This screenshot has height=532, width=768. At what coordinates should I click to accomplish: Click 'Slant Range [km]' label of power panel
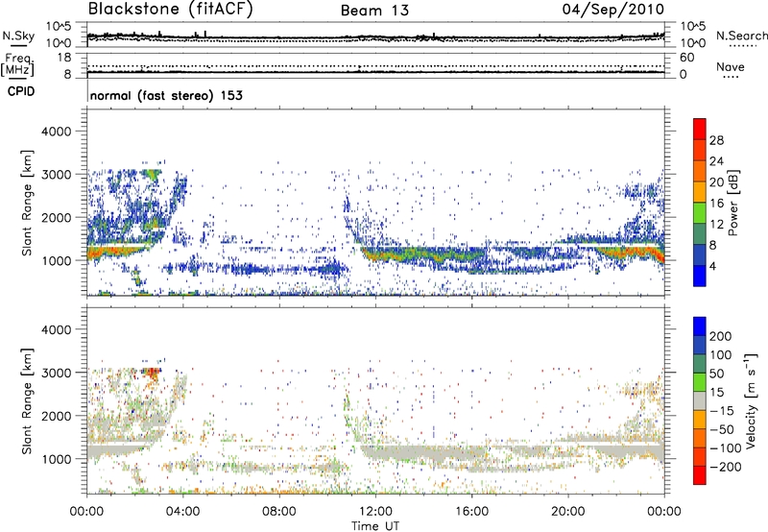[27, 203]
